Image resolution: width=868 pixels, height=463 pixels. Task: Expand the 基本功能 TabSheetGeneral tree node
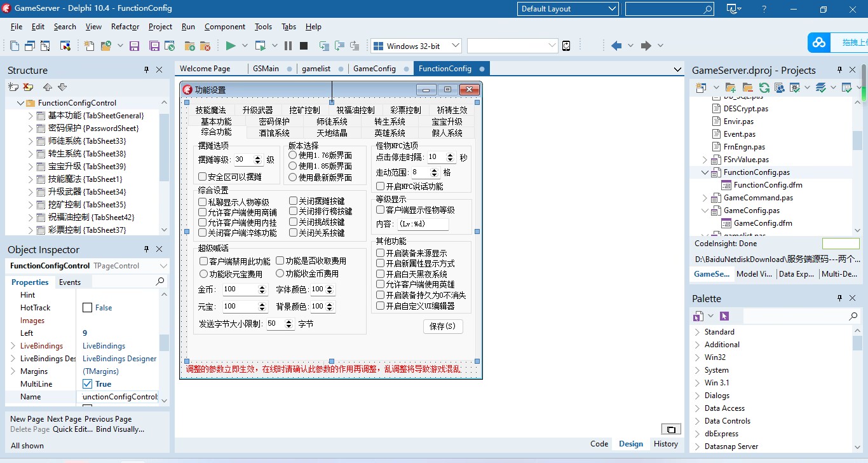31,116
